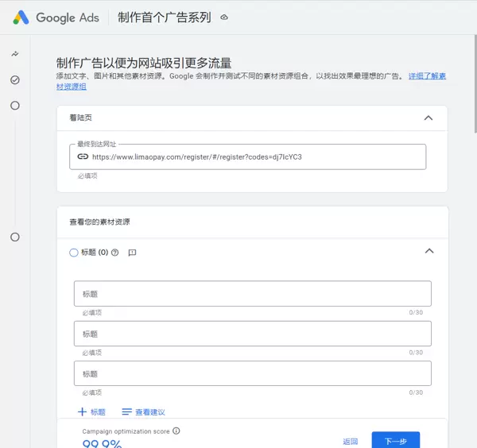Click the 标题 (0) circle status indicator
This screenshot has height=448, width=477.
pos(74,253)
